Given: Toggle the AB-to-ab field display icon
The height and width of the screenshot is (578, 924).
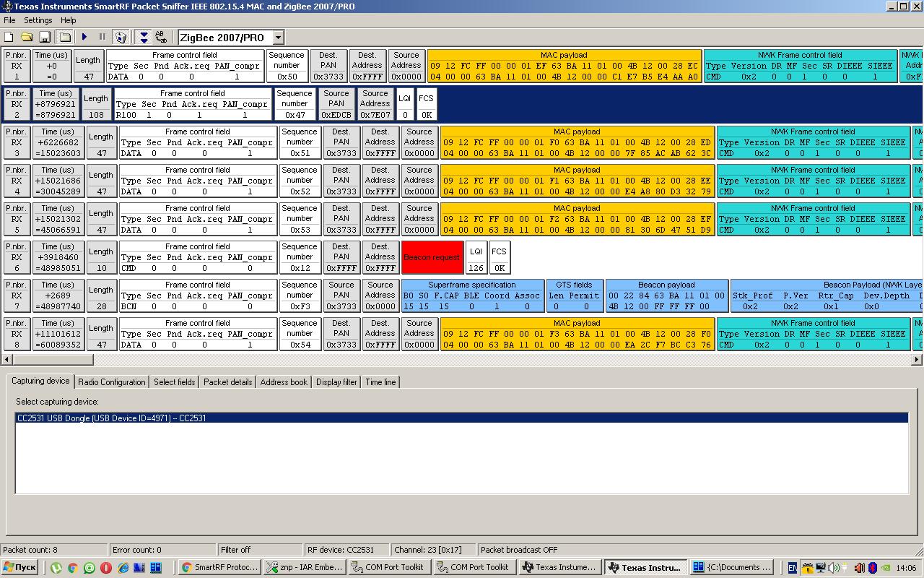Looking at the screenshot, I should (x=161, y=37).
